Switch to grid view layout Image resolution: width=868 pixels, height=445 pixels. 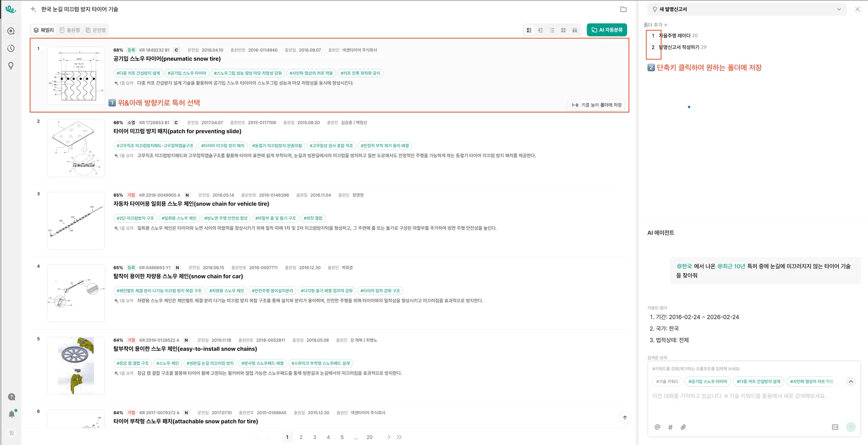(x=563, y=30)
